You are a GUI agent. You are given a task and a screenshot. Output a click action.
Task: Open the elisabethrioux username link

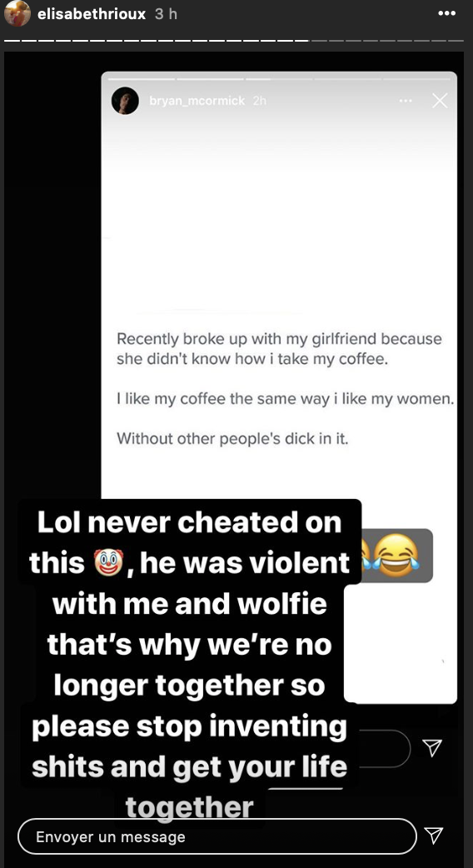pos(92,14)
